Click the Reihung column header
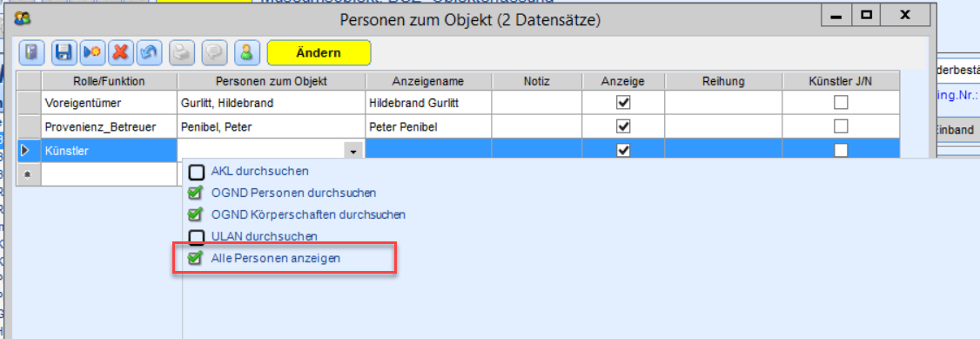The width and height of the screenshot is (980, 339). [723, 81]
